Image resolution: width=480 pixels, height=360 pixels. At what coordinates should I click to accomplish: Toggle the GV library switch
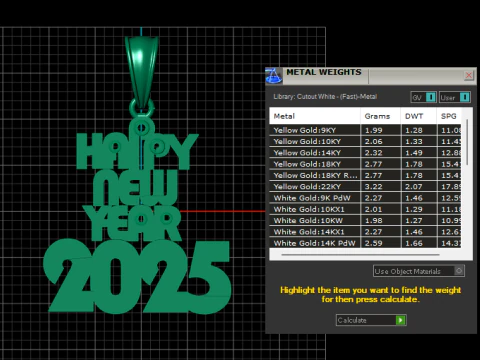pos(423,97)
